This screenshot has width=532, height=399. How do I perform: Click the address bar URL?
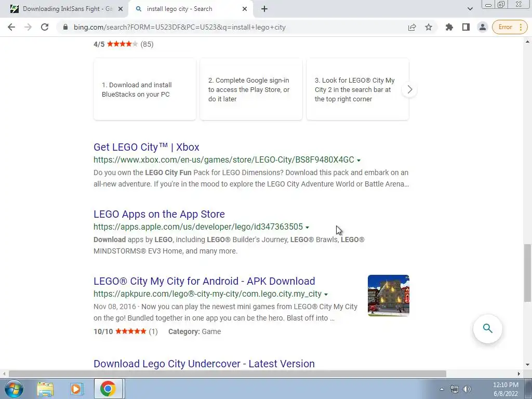click(179, 27)
